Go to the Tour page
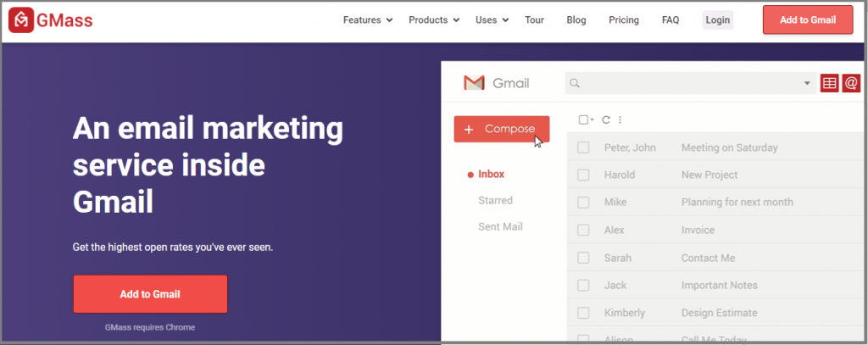 (534, 20)
